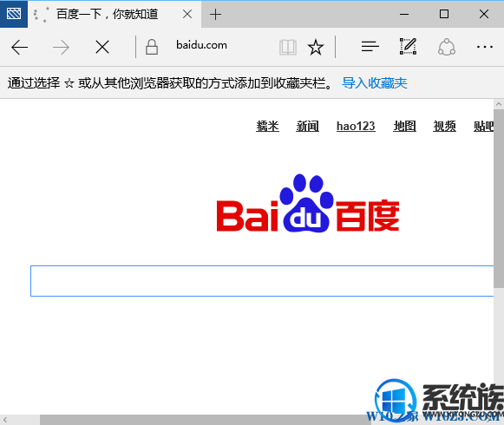Image resolution: width=504 pixels, height=425 pixels.
Task: Open the Share circular icon
Action: pyautogui.click(x=447, y=47)
